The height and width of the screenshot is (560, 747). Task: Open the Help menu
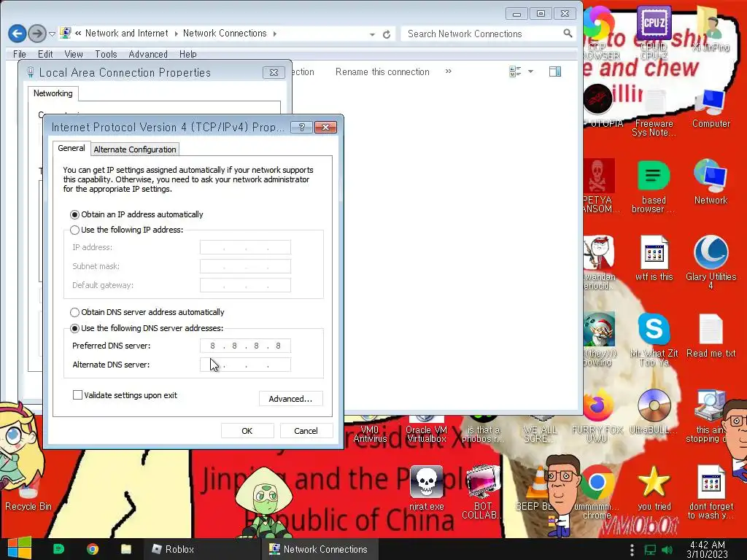tap(187, 54)
